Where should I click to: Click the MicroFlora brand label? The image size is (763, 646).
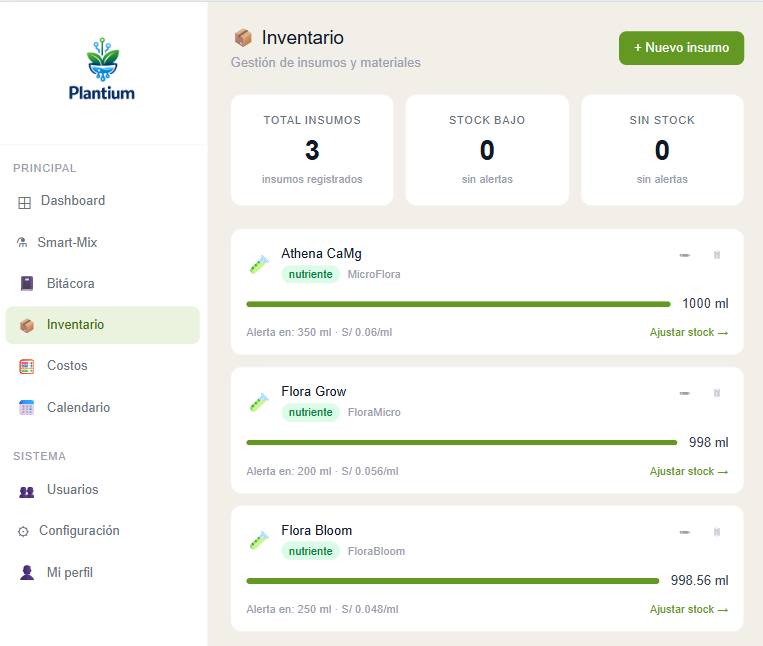(374, 274)
